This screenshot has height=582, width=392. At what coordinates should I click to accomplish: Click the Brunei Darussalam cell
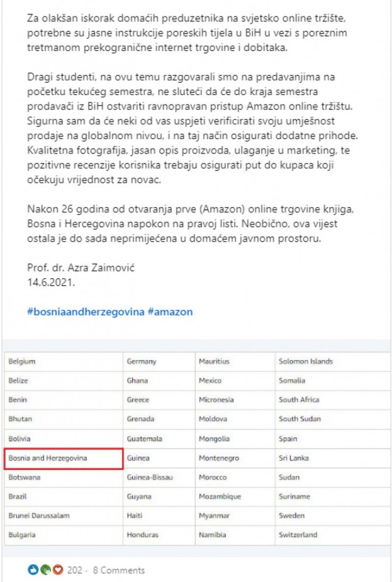tap(64, 516)
